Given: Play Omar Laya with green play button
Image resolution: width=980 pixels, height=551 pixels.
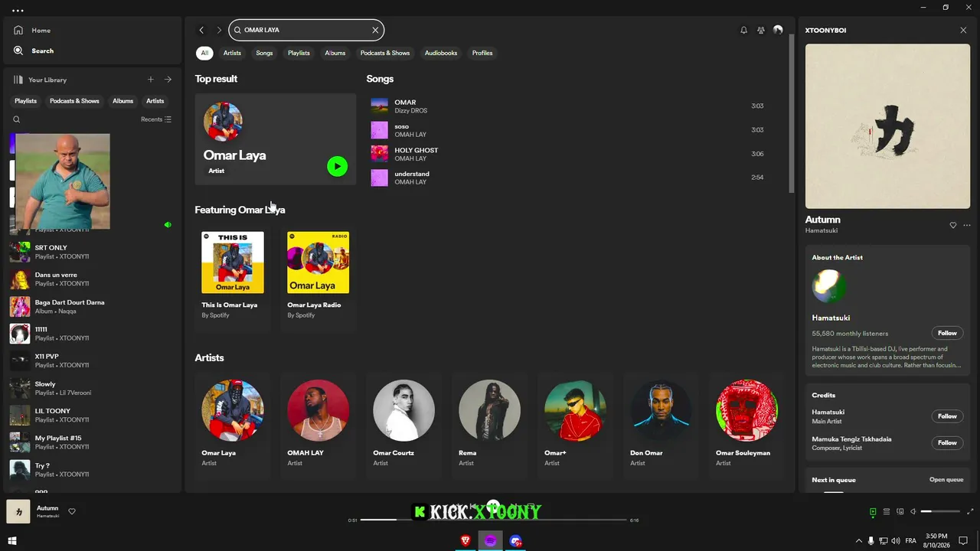Looking at the screenshot, I should pyautogui.click(x=337, y=166).
